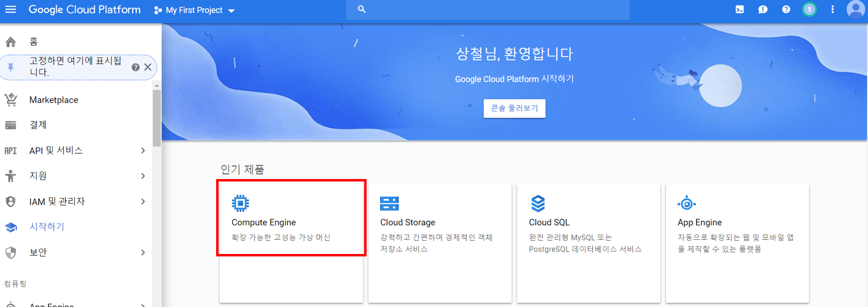Open the My First Project selector dropdown
This screenshot has width=868, height=307.
point(194,10)
